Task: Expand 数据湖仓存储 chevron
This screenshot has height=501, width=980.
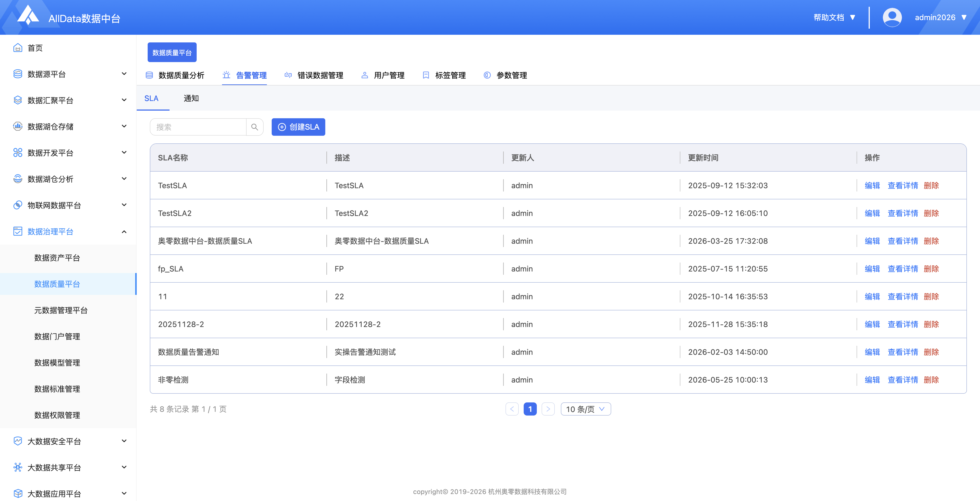Action: [x=124, y=126]
